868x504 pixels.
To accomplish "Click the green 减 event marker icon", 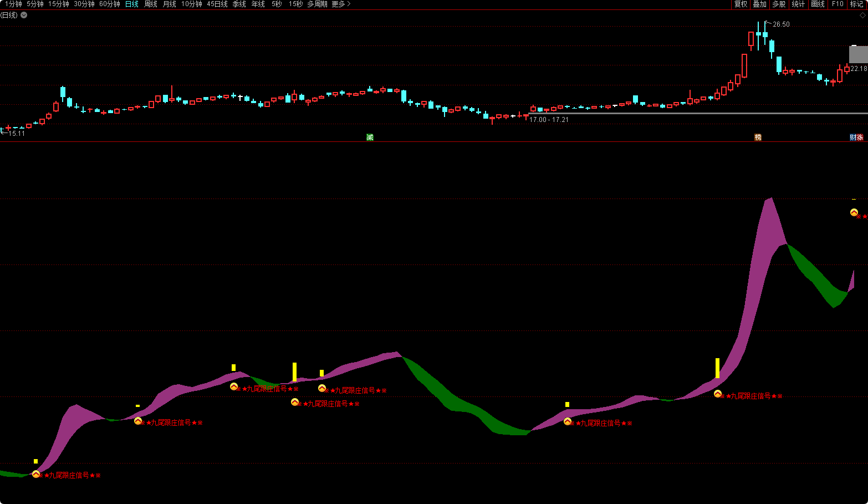I will click(370, 138).
